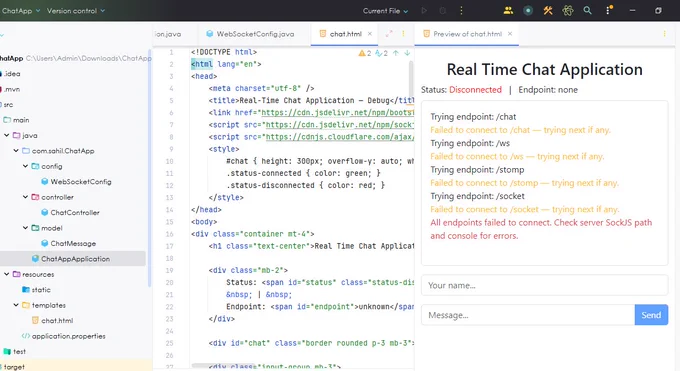Click the Run triangle button
This screenshot has width=680, height=371.
click(424, 10)
